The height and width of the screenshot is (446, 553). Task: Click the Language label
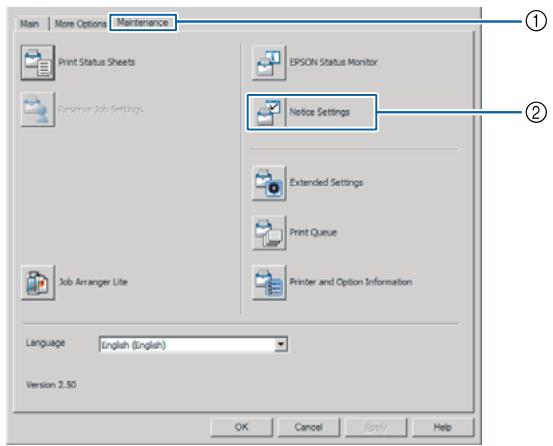point(45,343)
